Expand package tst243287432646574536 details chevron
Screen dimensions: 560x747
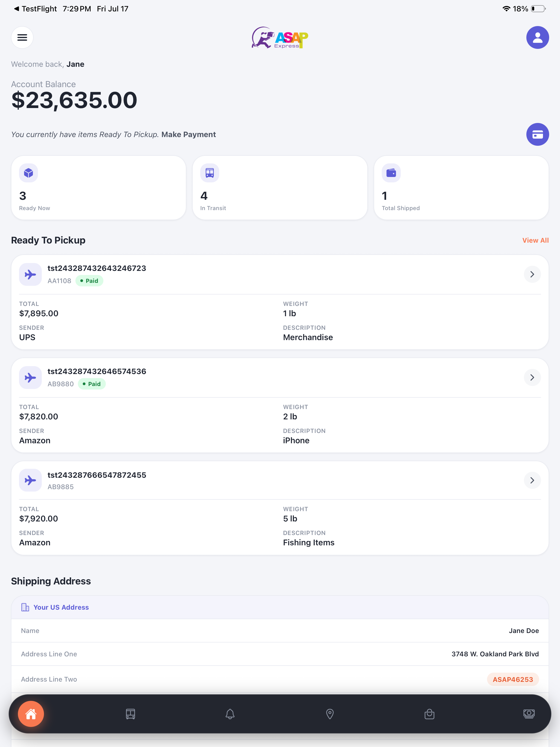(532, 378)
